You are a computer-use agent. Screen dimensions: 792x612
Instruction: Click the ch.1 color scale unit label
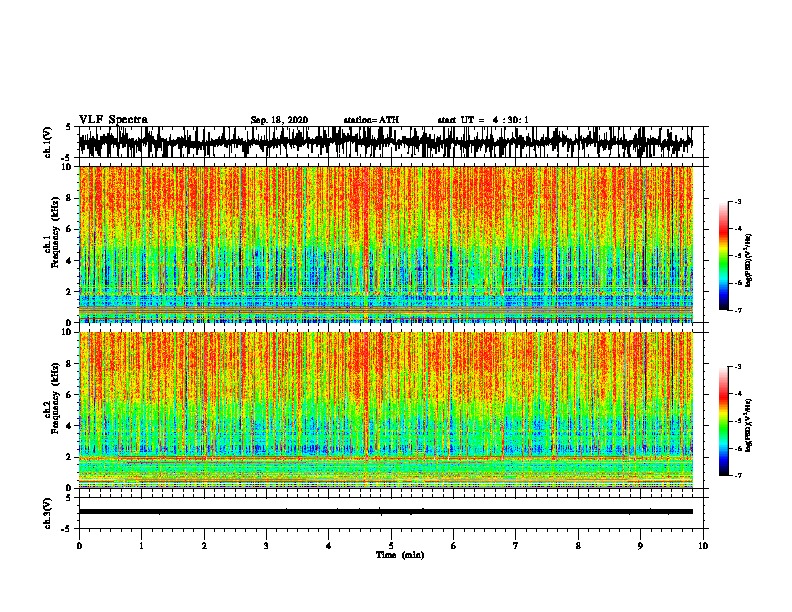click(749, 261)
